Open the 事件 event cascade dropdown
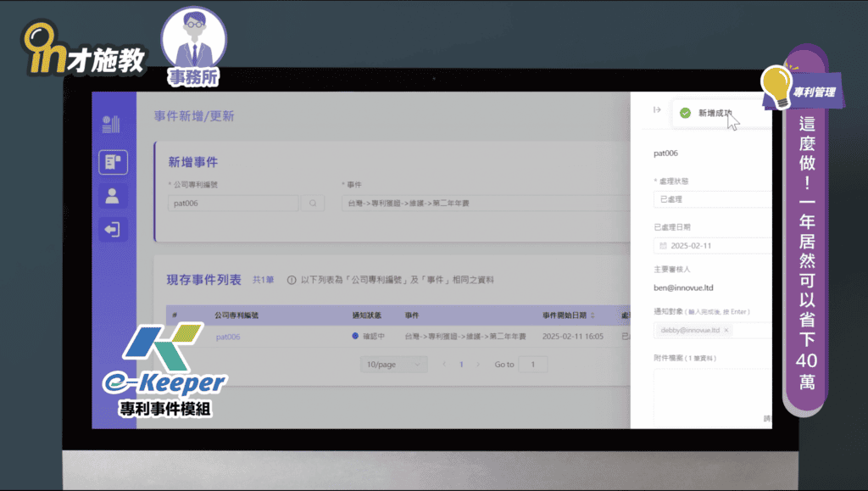Viewport: 868px width, 491px height. click(x=485, y=204)
